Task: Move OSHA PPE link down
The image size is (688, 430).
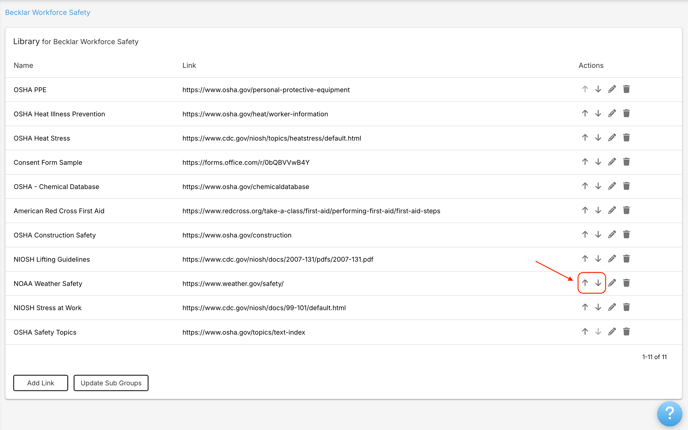Action: [x=598, y=89]
